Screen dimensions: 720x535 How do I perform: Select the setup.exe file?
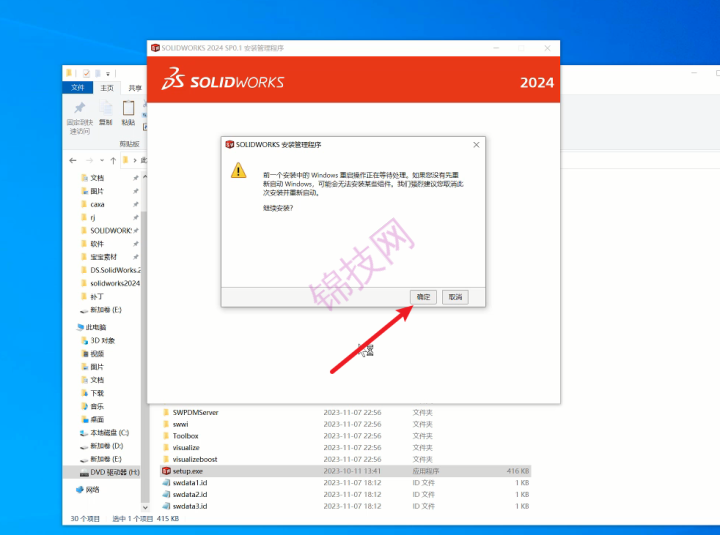[x=345, y=471]
